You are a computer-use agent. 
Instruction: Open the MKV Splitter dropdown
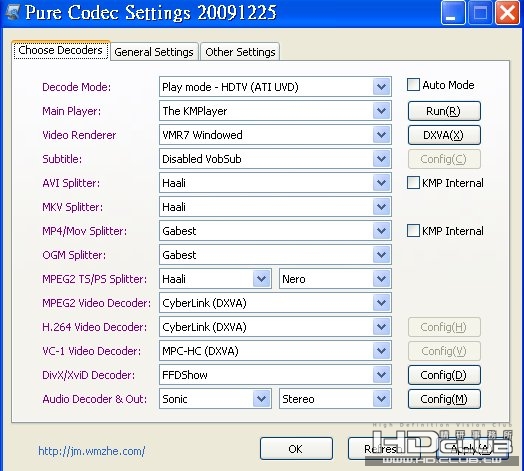tap(381, 207)
